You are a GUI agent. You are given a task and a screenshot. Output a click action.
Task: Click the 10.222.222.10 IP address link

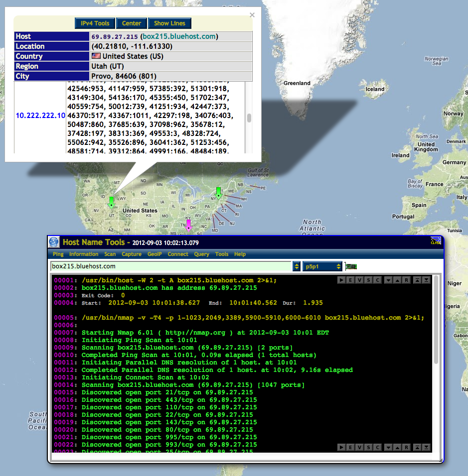coord(40,116)
